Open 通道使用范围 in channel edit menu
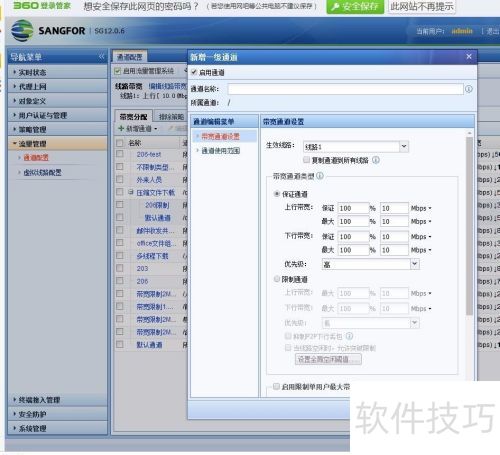This screenshot has width=500, height=455. click(221, 151)
